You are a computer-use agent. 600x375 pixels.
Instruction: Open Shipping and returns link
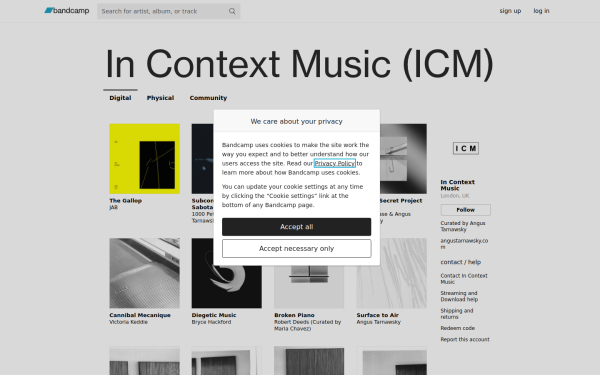click(457, 314)
